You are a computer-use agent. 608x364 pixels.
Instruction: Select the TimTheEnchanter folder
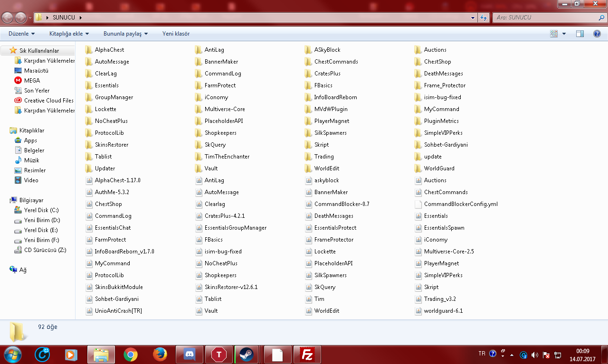(222, 157)
